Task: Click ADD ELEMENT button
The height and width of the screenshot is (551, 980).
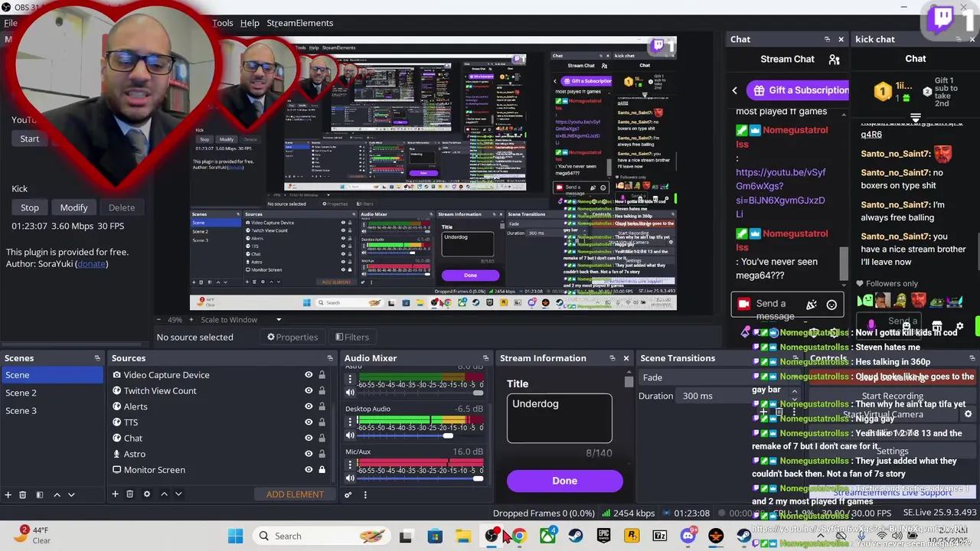Action: click(x=295, y=494)
